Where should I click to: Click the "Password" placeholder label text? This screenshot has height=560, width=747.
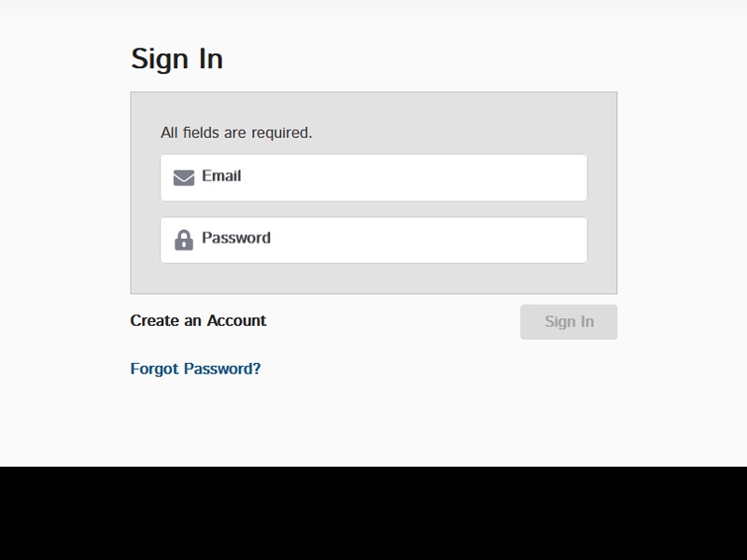(x=236, y=238)
